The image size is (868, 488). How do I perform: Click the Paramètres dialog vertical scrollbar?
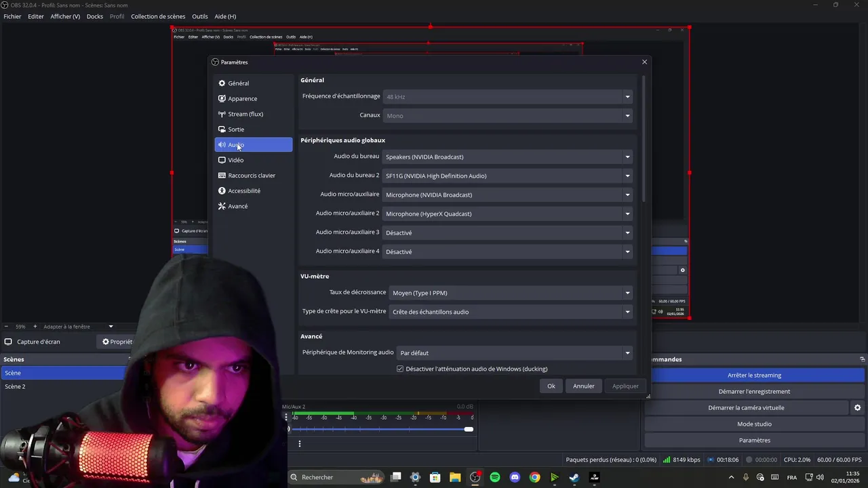coord(643,139)
